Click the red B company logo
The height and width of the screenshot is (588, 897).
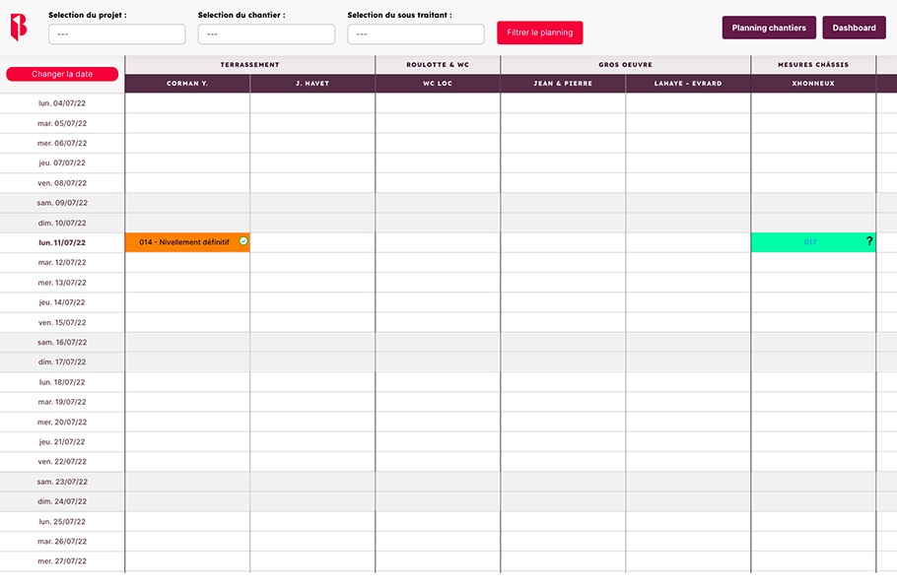[18, 28]
